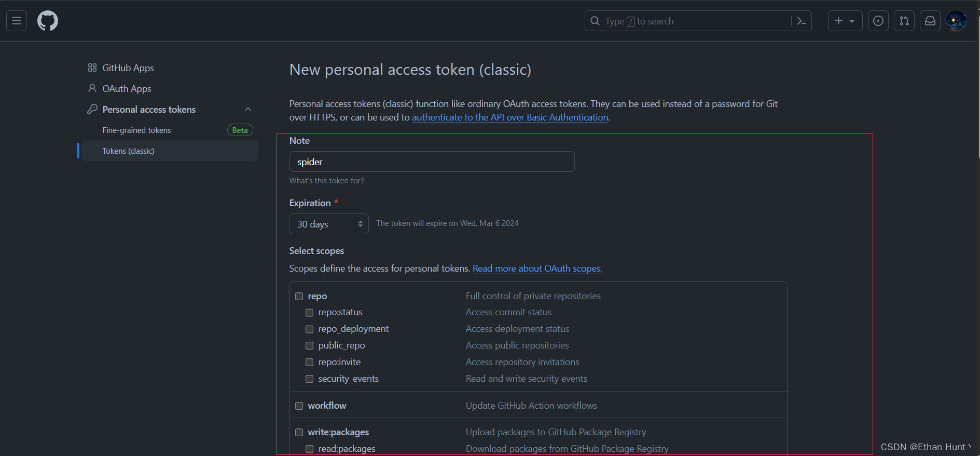The image size is (980, 456).
Task: Click the 'Access commit status' description
Action: [508, 312]
